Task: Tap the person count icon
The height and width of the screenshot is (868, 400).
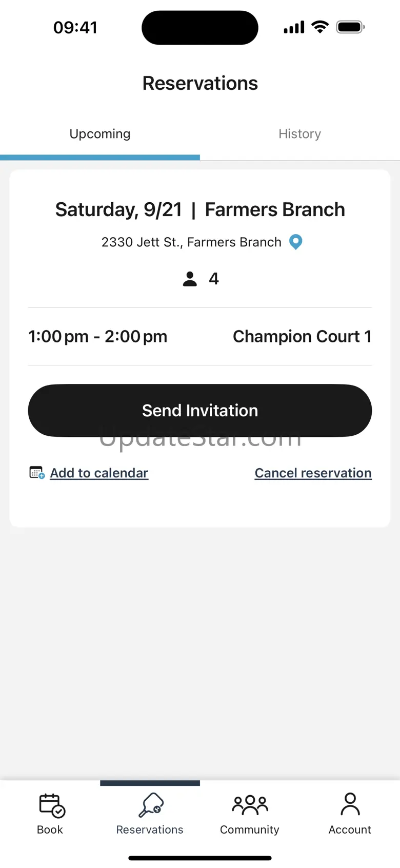Action: (x=190, y=279)
